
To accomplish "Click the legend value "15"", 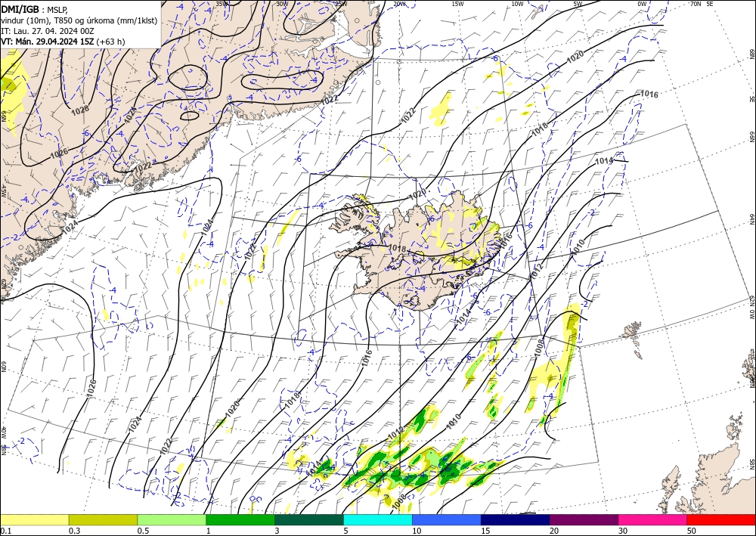I will [485, 531].
